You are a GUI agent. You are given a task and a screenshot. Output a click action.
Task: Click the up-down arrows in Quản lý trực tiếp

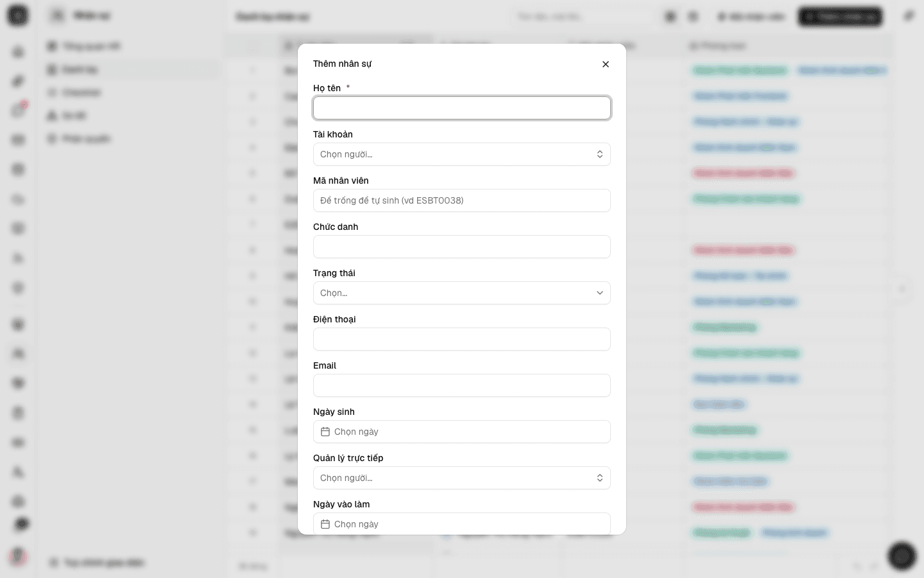[600, 478]
